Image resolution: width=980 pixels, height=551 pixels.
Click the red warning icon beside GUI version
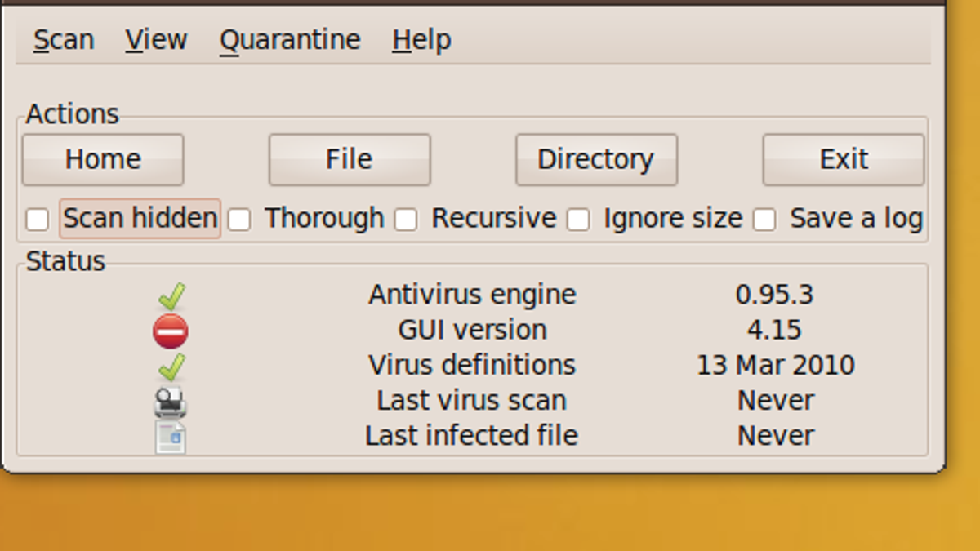coord(170,331)
